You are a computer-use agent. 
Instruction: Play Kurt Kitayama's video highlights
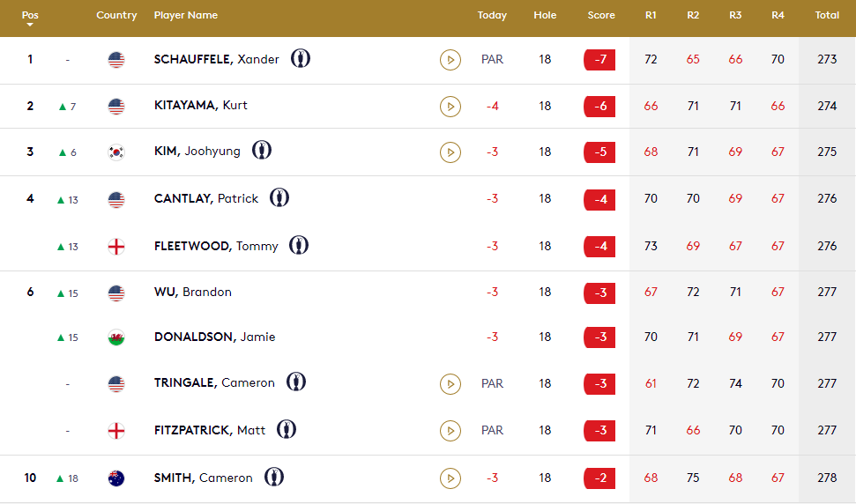tap(450, 107)
